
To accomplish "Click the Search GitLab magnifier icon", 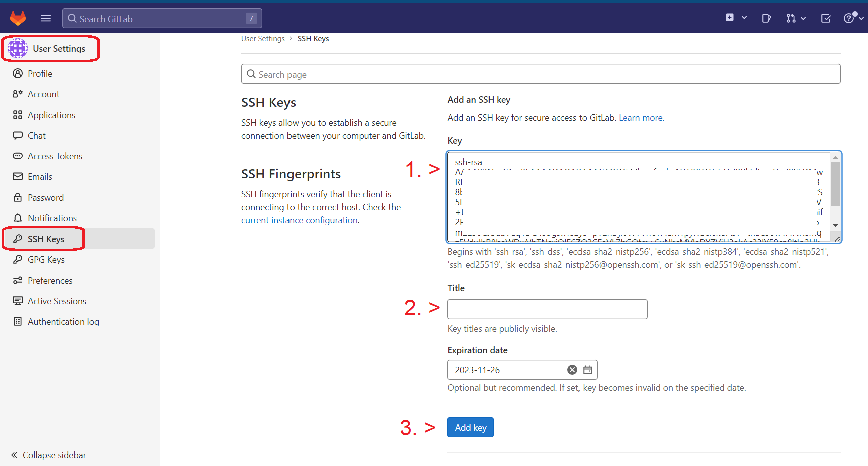I will pyautogui.click(x=72, y=19).
